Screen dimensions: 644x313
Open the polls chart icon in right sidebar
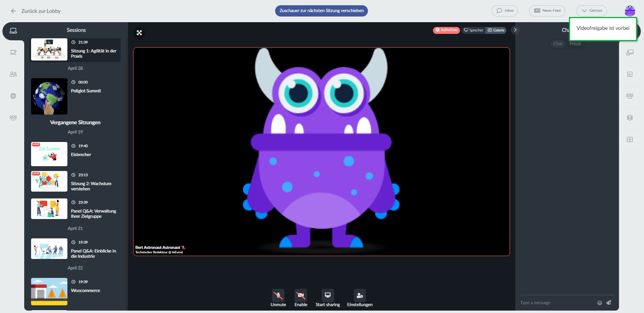coord(630,74)
